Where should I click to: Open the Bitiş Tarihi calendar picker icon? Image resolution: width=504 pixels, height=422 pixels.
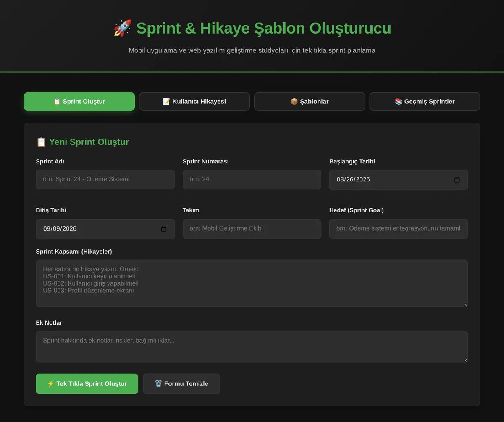tap(164, 229)
